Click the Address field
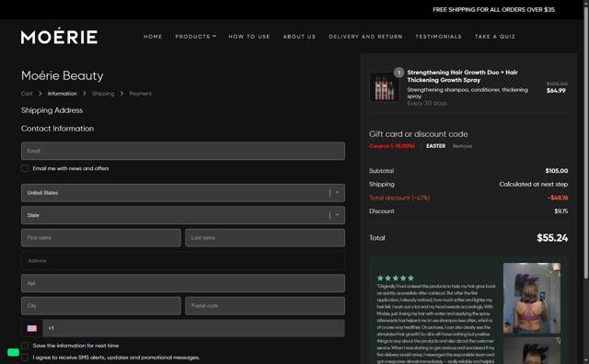The image size is (589, 364). tap(183, 260)
